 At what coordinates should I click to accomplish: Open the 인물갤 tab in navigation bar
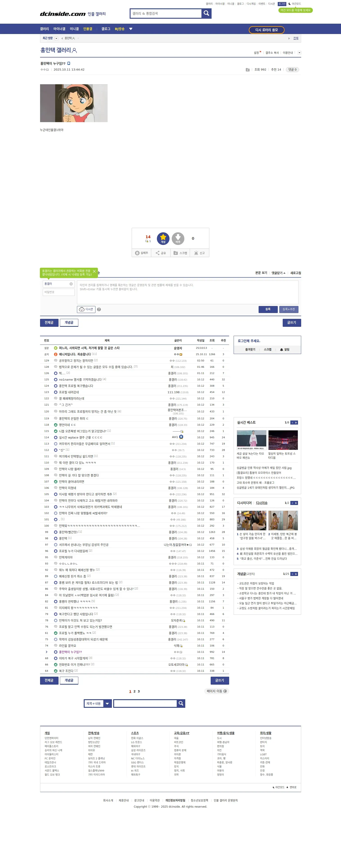(x=88, y=29)
